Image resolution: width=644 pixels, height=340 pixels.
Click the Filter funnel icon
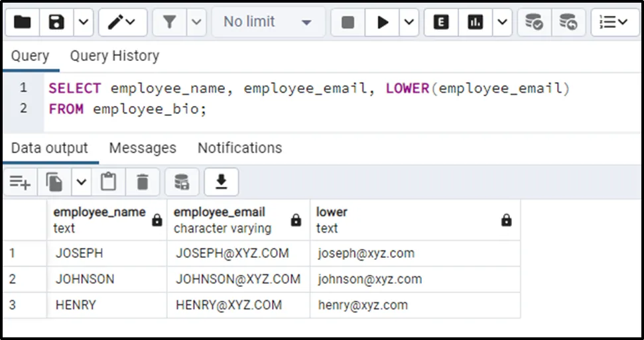click(170, 23)
